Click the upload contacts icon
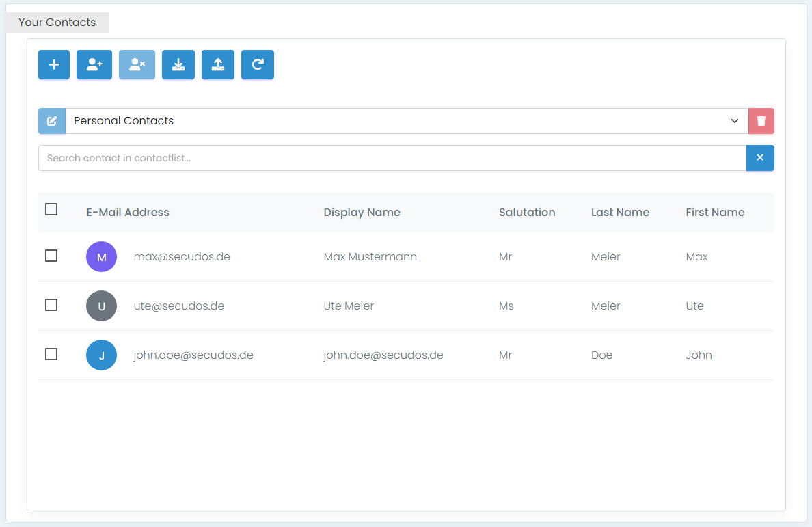The height and width of the screenshot is (527, 812). point(218,65)
